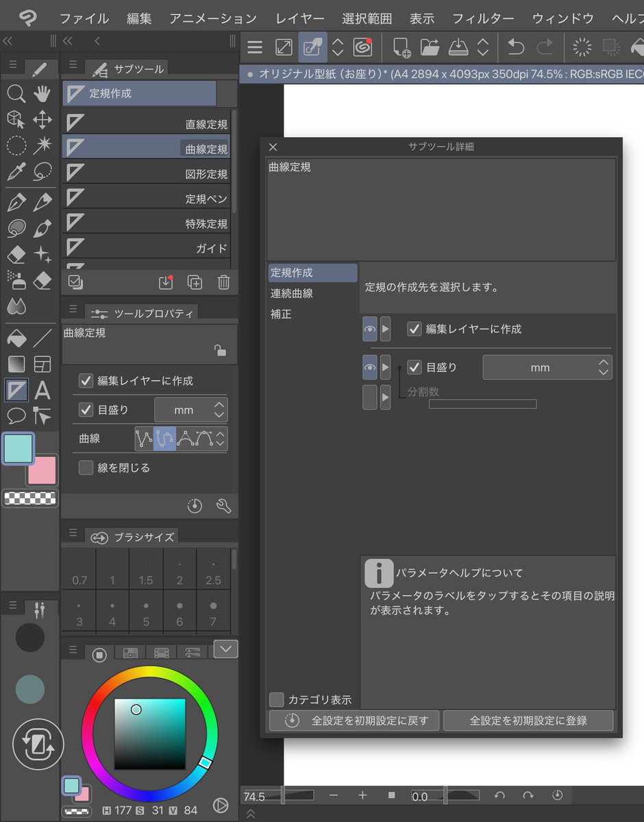The height and width of the screenshot is (822, 644).
Task: Open file with the folder icon
Action: (430, 47)
